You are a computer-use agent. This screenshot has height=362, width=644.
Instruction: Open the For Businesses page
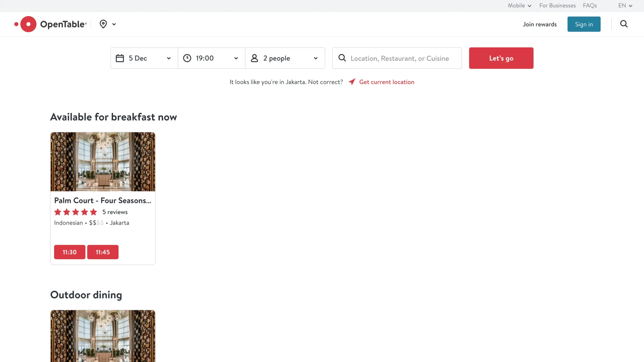[x=557, y=5]
